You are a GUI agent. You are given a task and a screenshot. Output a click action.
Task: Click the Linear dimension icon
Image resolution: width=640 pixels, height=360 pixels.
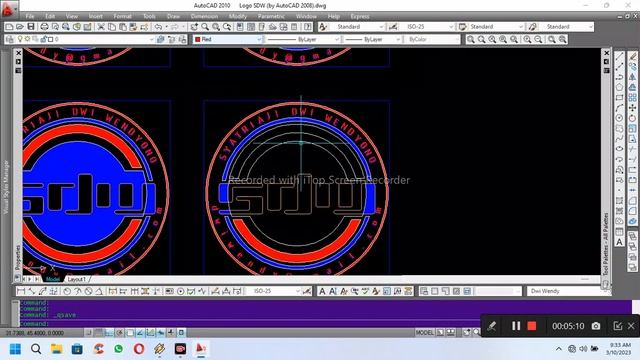[x=21, y=291]
